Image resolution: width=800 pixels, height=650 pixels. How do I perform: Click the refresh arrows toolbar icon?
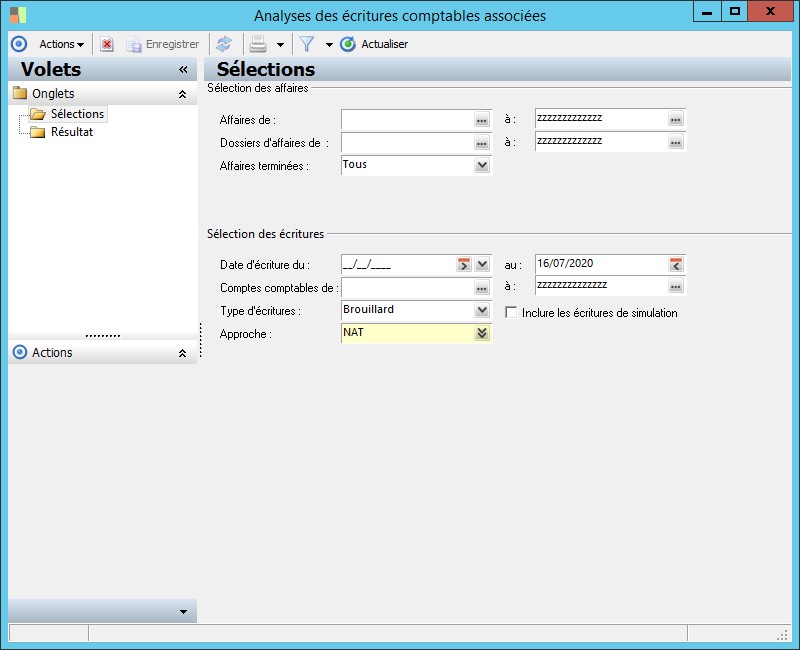(224, 44)
